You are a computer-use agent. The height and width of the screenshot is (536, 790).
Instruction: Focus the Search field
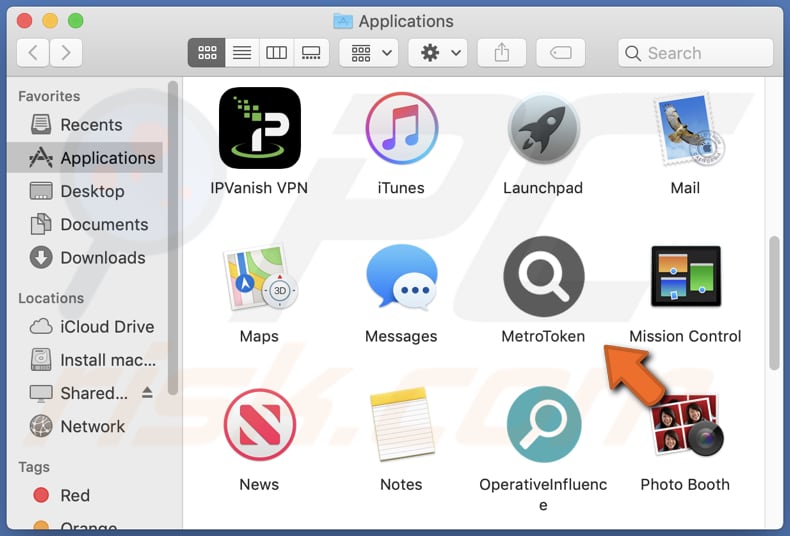click(x=695, y=53)
